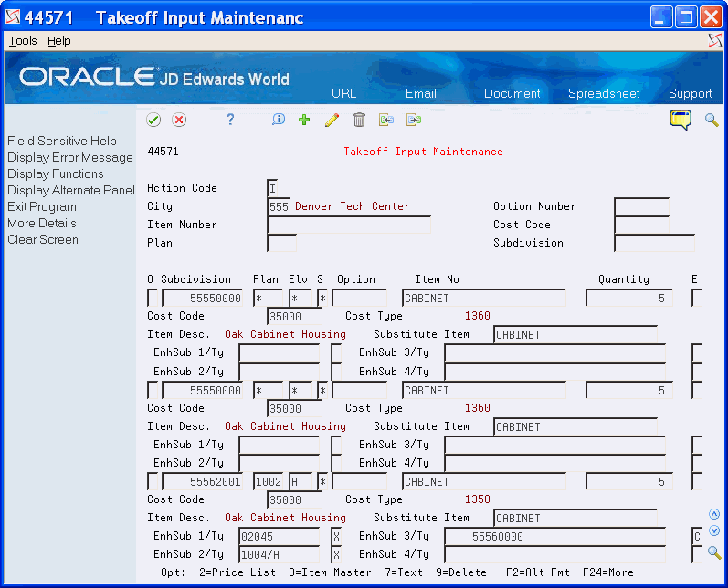Open the Tools menu
Image resolution: width=728 pixels, height=588 pixels.
[23, 41]
